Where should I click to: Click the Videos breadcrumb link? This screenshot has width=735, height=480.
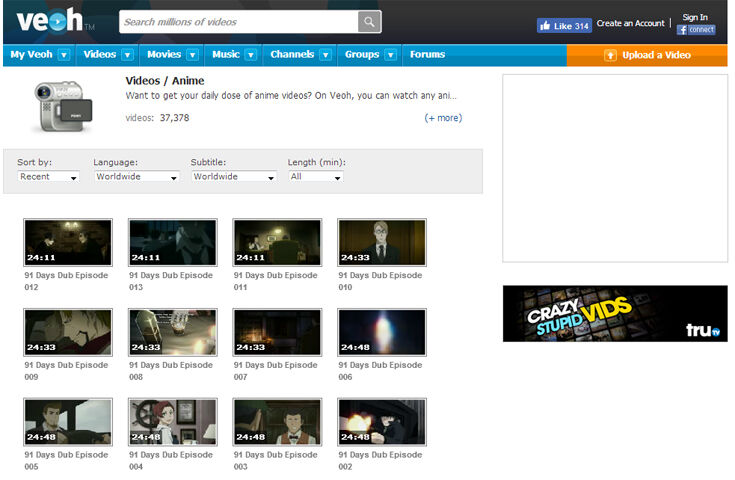coord(142,81)
